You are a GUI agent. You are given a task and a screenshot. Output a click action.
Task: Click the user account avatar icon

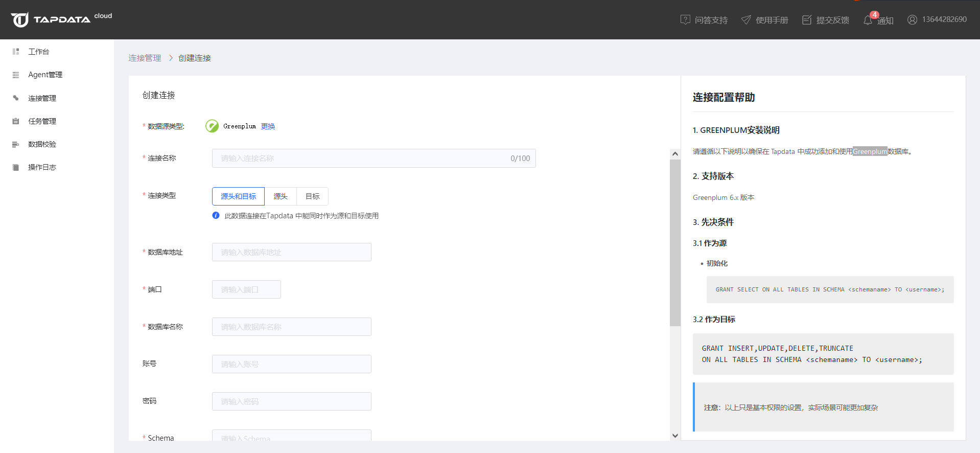(x=912, y=19)
